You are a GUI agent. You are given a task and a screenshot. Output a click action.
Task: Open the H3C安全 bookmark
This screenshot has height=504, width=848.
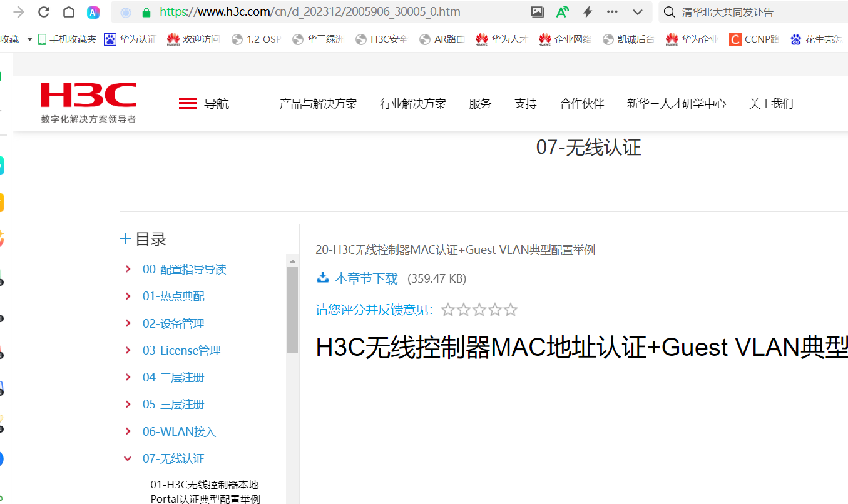pyautogui.click(x=381, y=39)
